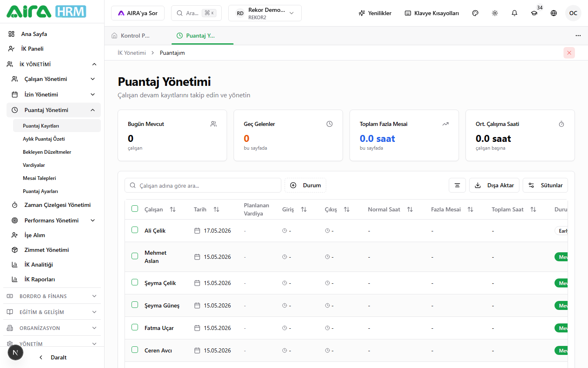Open the theme palette icon in the header

(475, 13)
